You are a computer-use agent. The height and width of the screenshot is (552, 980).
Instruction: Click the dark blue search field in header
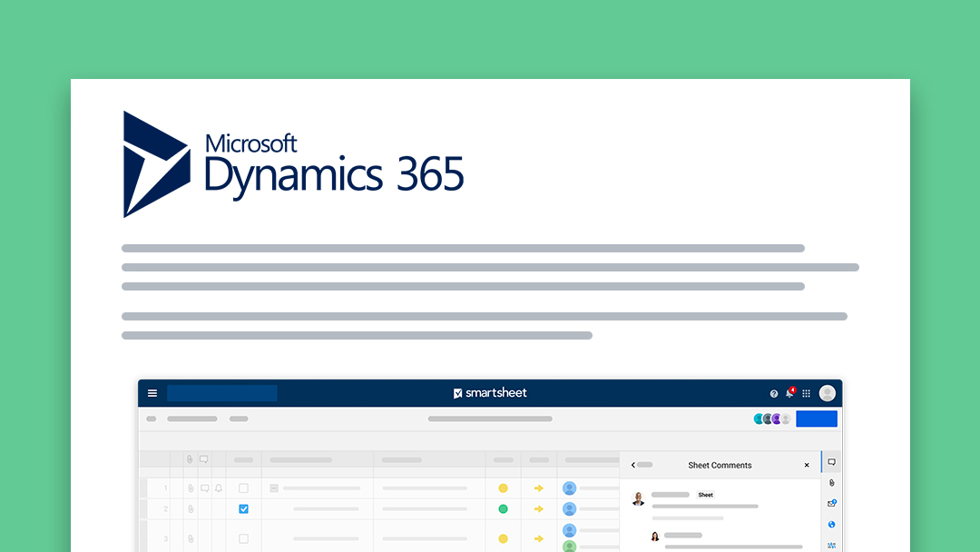[222, 393]
